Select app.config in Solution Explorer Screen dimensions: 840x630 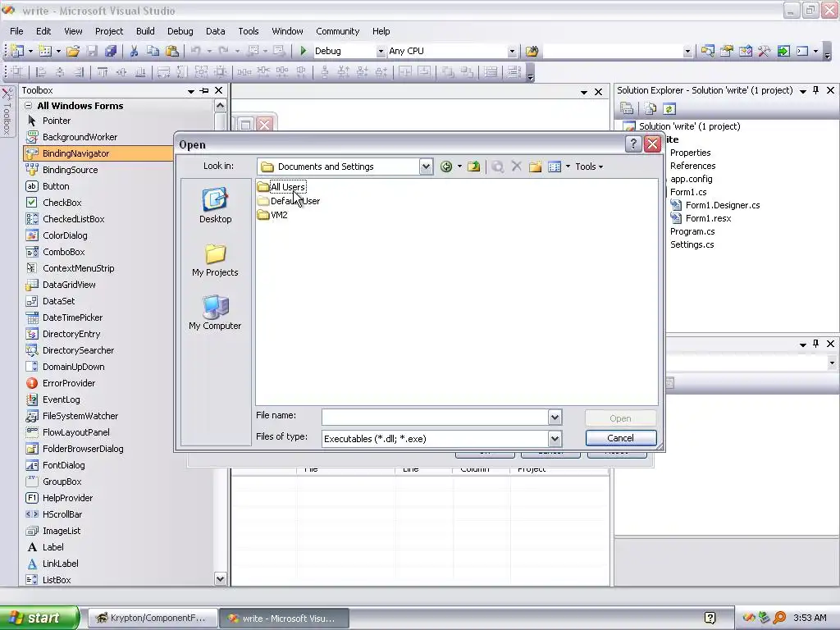pos(691,179)
